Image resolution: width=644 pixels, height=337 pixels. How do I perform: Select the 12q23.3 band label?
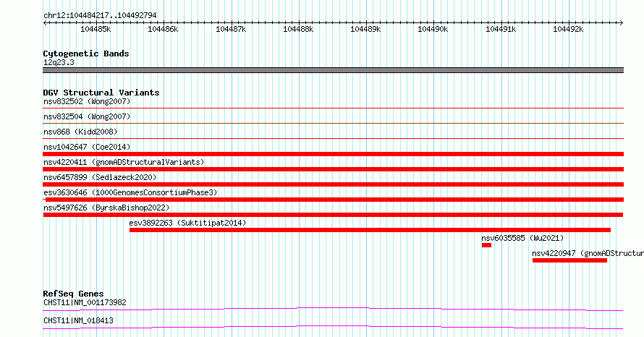click(59, 62)
